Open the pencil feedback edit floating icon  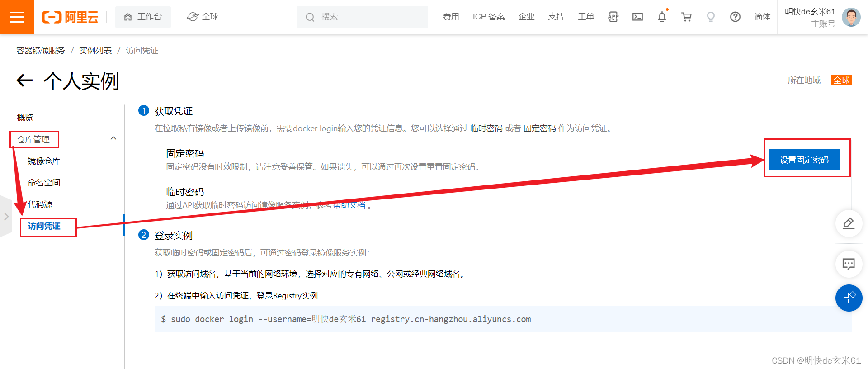[849, 223]
